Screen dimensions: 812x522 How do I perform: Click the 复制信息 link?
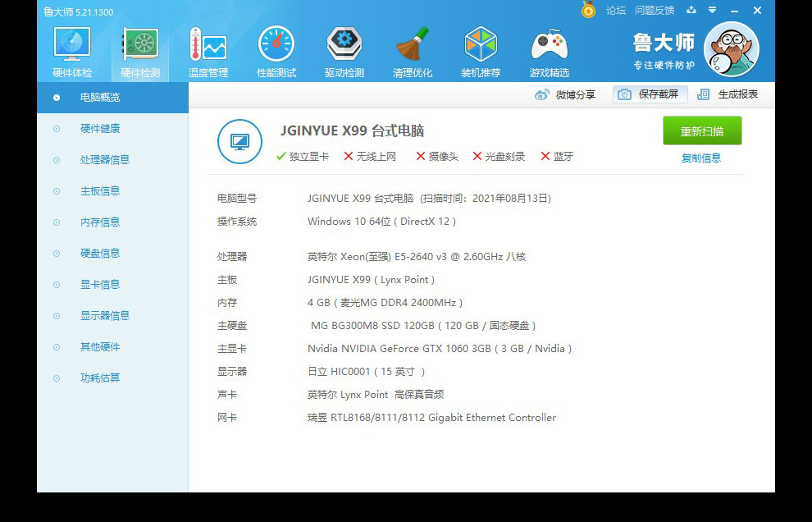pyautogui.click(x=701, y=158)
